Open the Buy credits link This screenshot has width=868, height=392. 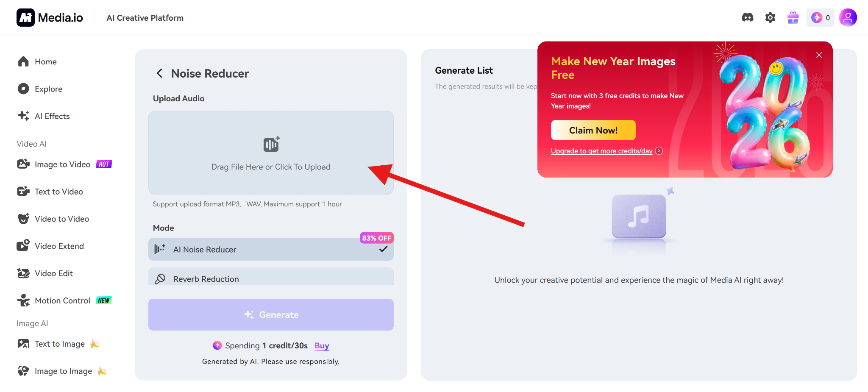[321, 345]
